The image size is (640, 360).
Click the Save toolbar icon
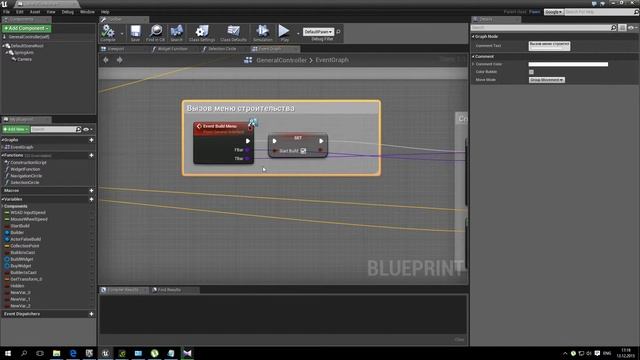point(135,33)
